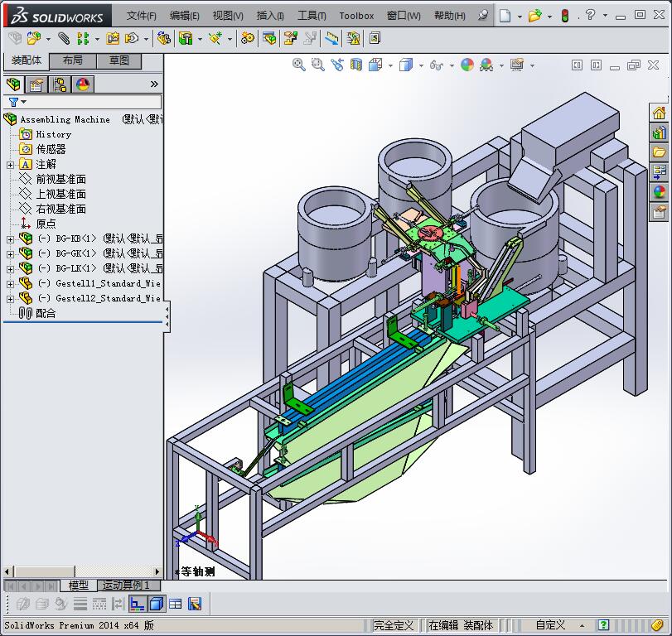Click the rebuild traffic light icon
672x636 pixels.
coord(565,16)
